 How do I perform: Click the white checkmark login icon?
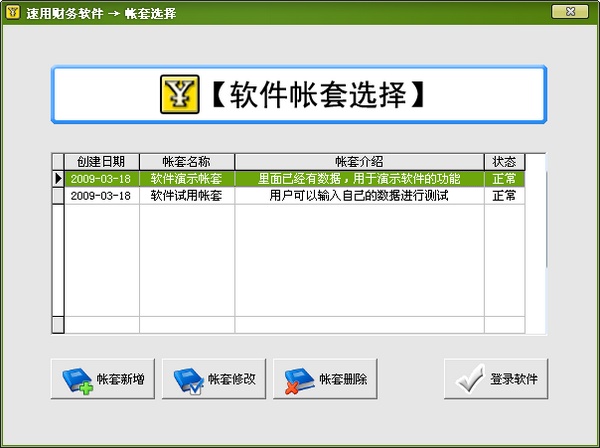[x=470, y=378]
